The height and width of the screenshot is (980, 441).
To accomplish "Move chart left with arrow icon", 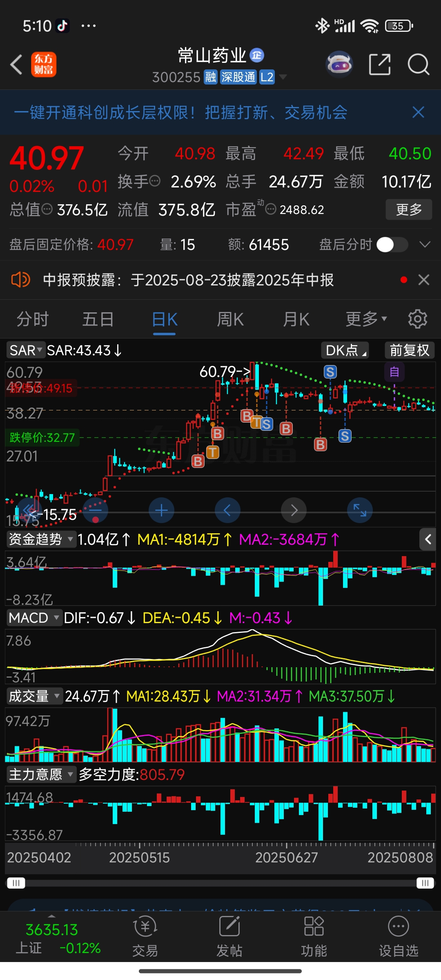I will 227,510.
